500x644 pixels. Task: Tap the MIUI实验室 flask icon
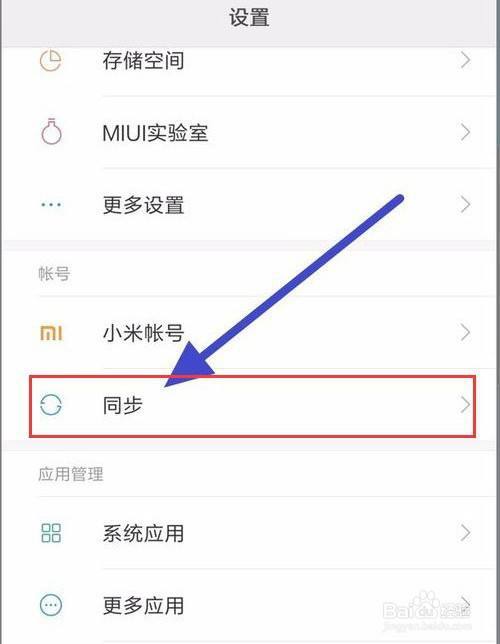[x=51, y=131]
